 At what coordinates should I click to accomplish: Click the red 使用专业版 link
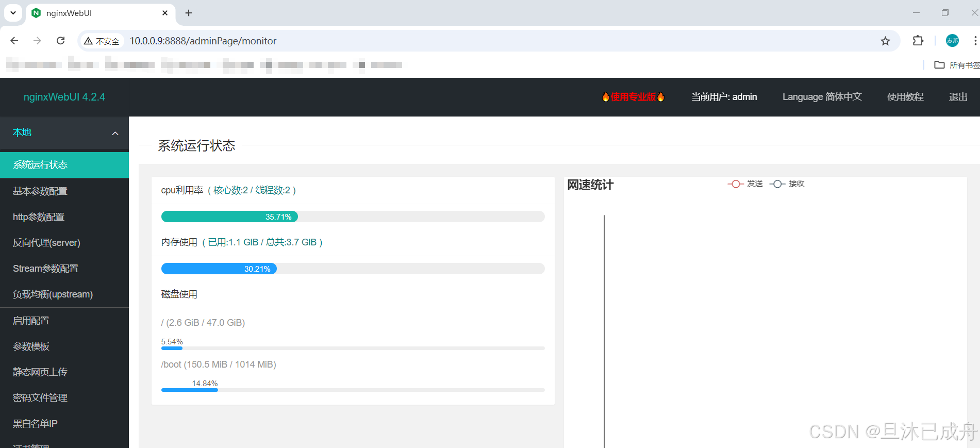point(633,97)
